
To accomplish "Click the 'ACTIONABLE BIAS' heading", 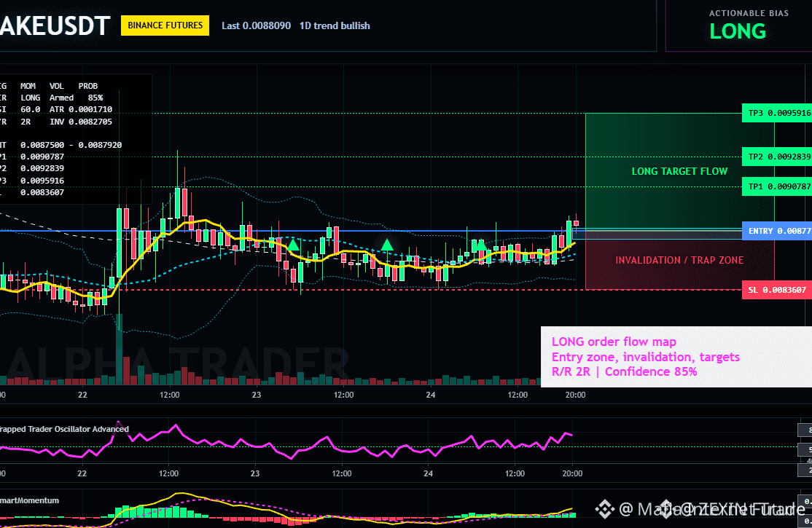I will (x=749, y=13).
